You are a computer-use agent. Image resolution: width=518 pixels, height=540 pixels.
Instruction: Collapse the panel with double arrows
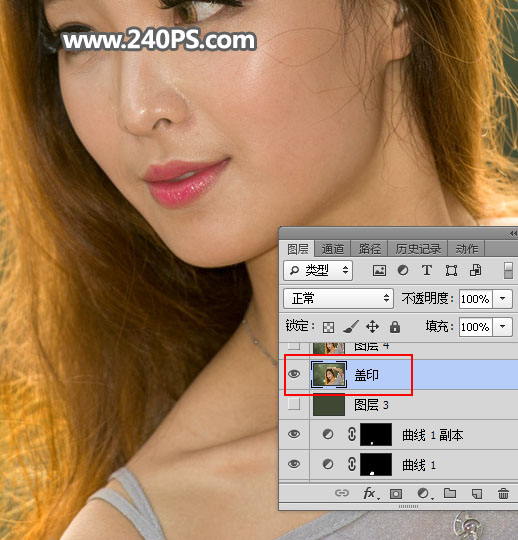pos(513,233)
